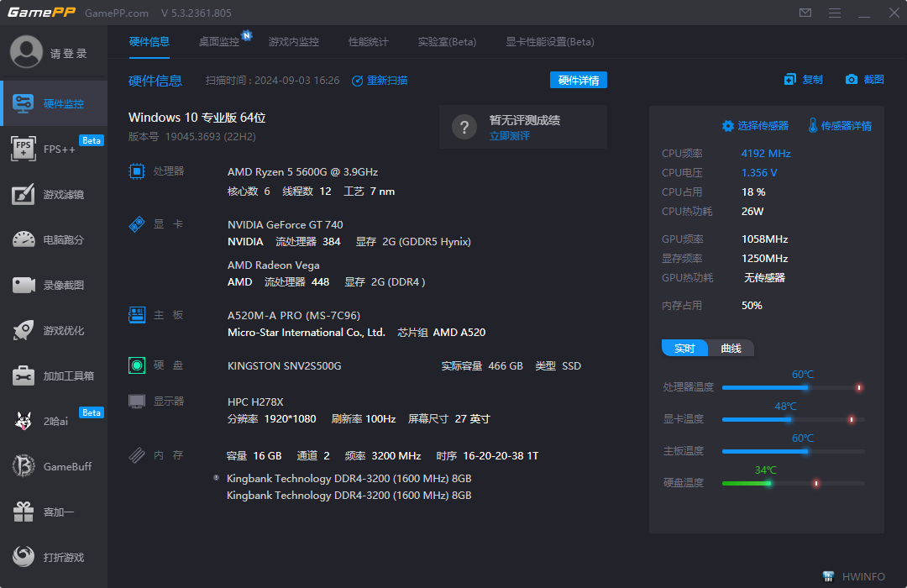The image size is (907, 588).
Task: Switch to the 桌面监控 tab
Action: pyautogui.click(x=219, y=41)
